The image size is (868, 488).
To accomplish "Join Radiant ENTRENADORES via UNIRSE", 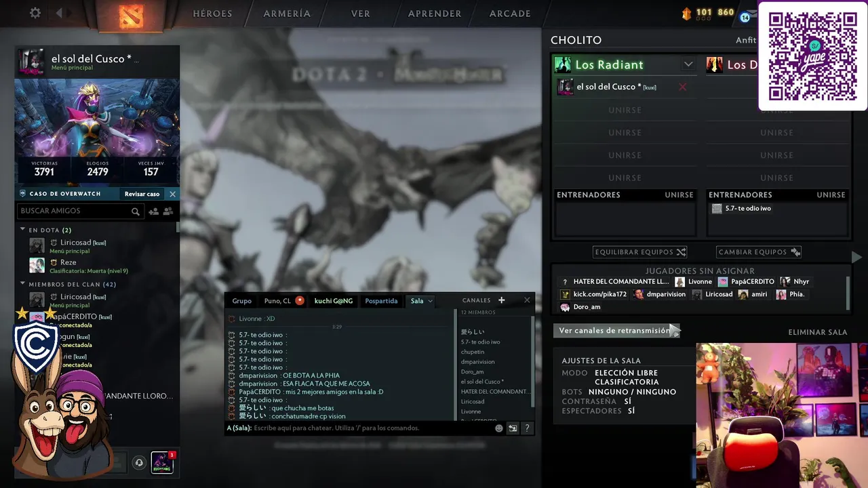I will pos(679,195).
